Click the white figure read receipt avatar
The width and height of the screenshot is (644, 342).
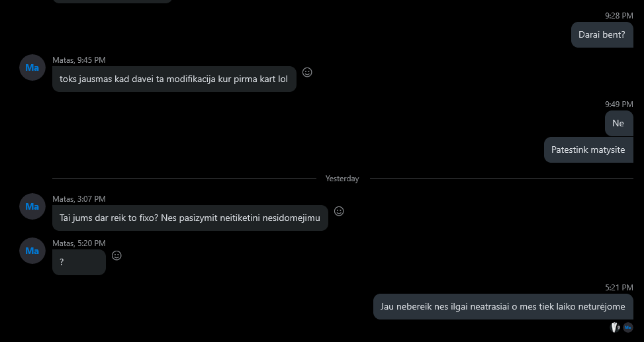(615, 327)
